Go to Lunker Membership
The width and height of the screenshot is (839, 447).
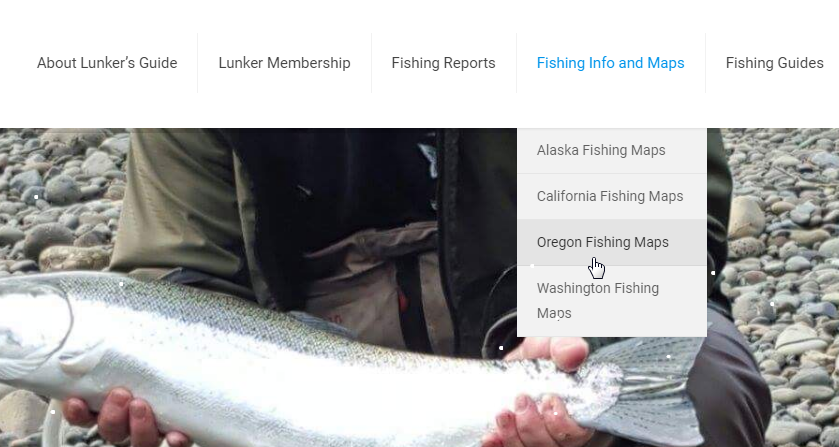[x=284, y=63]
